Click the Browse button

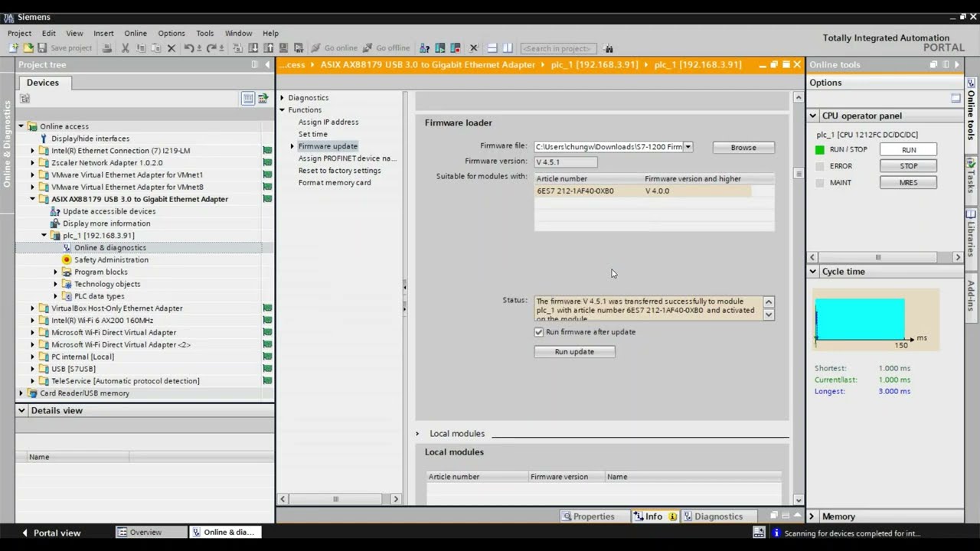743,148
